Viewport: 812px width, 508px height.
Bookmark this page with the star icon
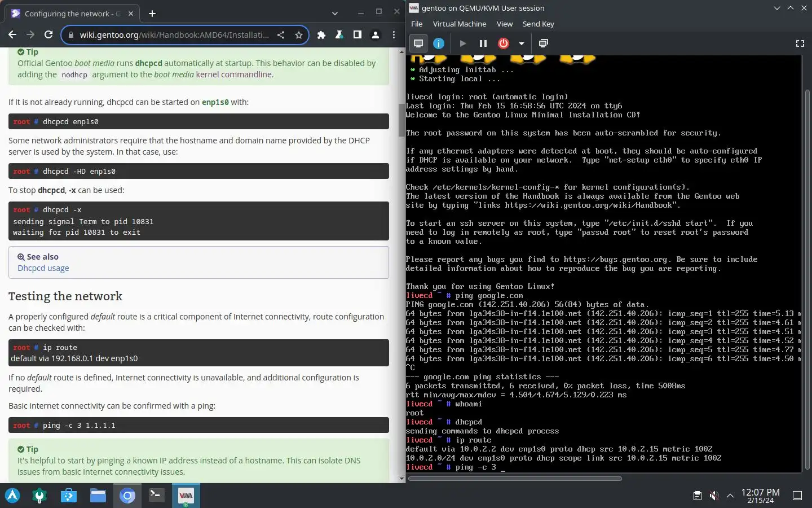(x=299, y=35)
